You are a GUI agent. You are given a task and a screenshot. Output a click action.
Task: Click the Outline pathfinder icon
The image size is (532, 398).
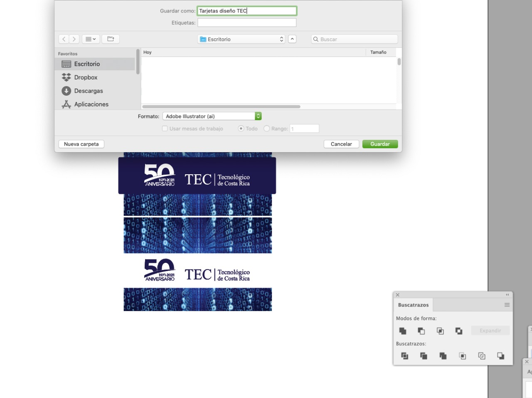[482, 356]
